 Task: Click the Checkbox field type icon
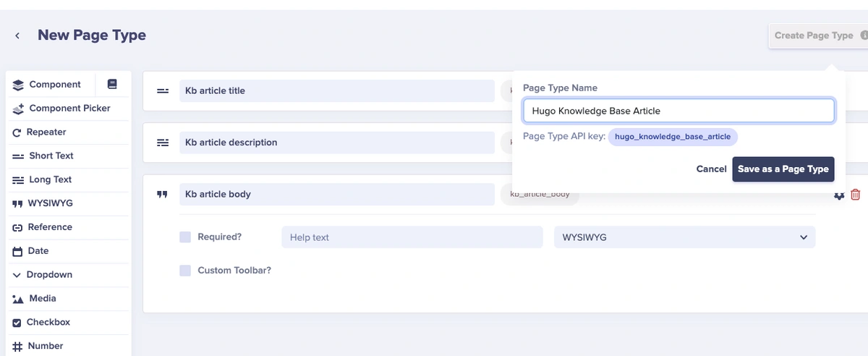click(x=17, y=323)
